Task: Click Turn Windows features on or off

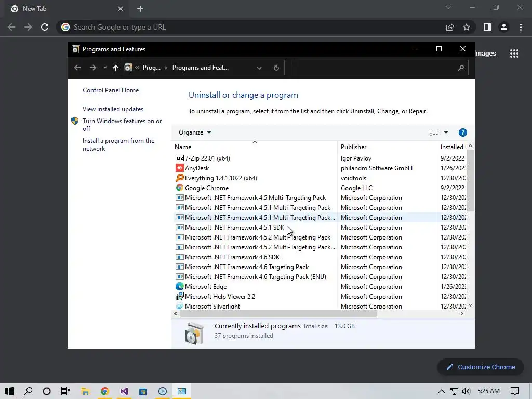Action: pyautogui.click(x=122, y=125)
